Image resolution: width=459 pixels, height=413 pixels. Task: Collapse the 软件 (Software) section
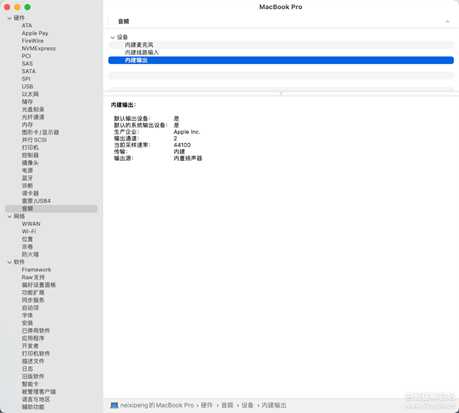(x=10, y=262)
